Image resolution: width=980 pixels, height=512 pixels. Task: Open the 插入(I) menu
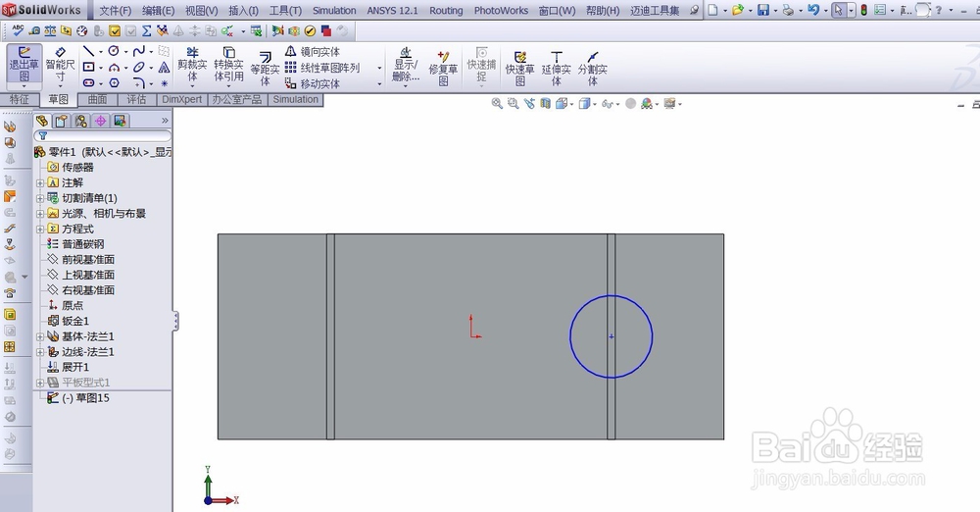click(243, 11)
